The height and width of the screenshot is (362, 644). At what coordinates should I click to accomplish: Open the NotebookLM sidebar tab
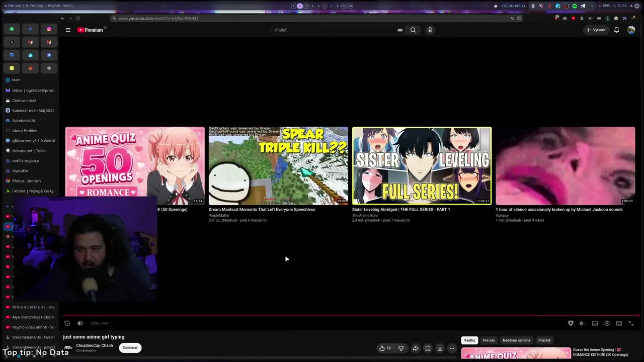(x=30, y=121)
